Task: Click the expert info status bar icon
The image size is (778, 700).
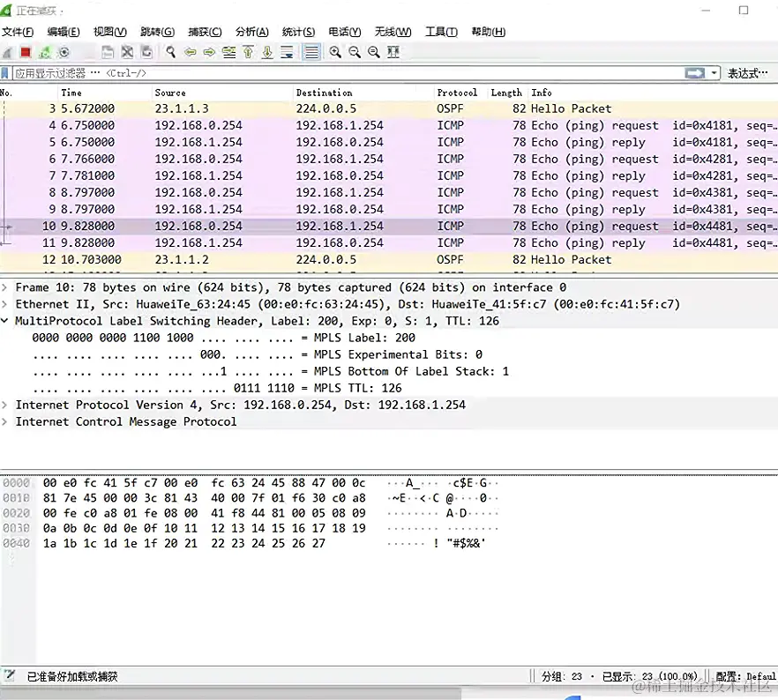Action: coord(9,675)
